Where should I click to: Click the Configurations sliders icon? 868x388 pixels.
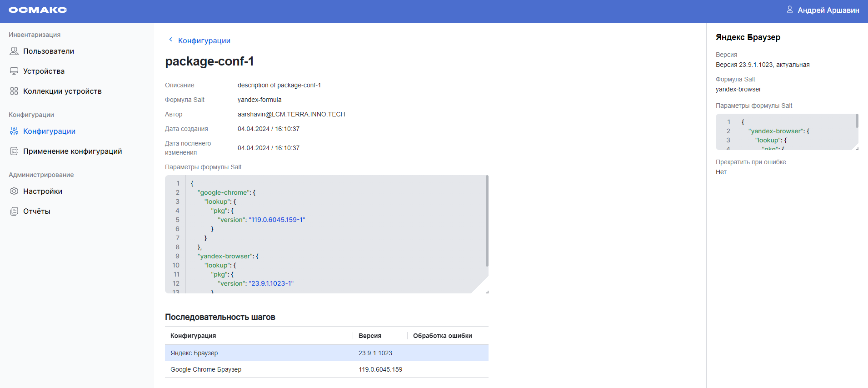tap(14, 131)
